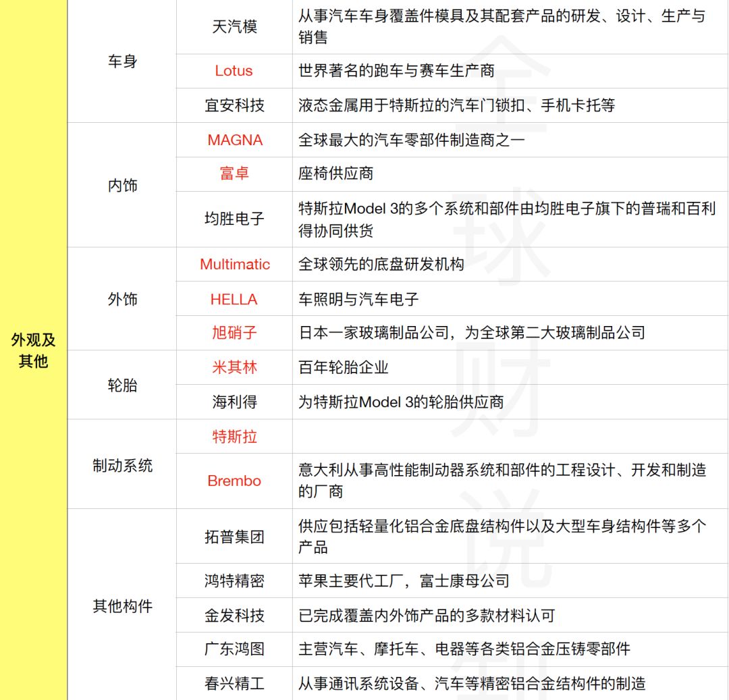Viewport: 729px width, 700px height.
Task: Click the 天汽模 company name
Action: pos(234,26)
